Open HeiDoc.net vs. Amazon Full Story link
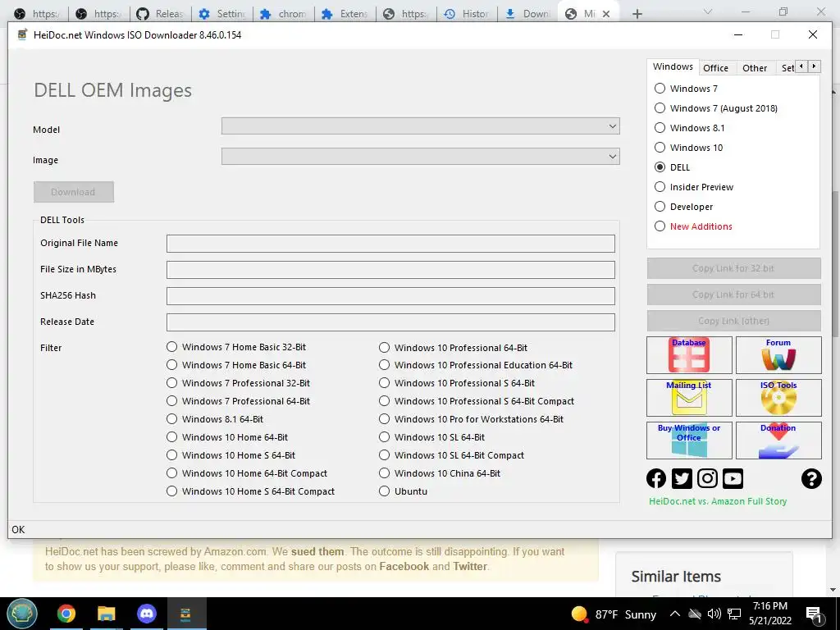The height and width of the screenshot is (630, 840). click(718, 501)
